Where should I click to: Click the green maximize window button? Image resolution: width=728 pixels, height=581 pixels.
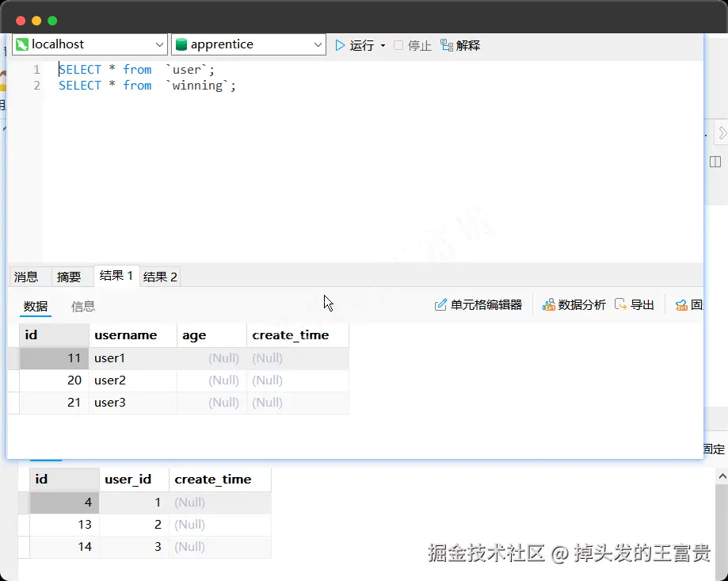pos(52,21)
